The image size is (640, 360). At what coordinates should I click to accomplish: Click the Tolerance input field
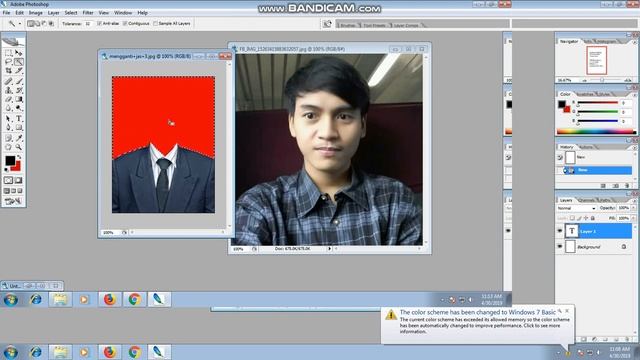[89, 24]
